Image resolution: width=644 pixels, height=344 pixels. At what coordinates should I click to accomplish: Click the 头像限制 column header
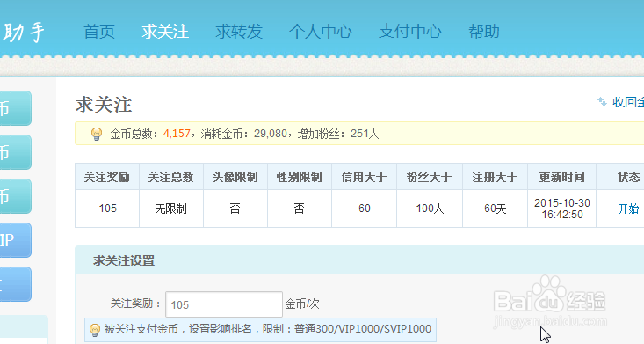235,177
